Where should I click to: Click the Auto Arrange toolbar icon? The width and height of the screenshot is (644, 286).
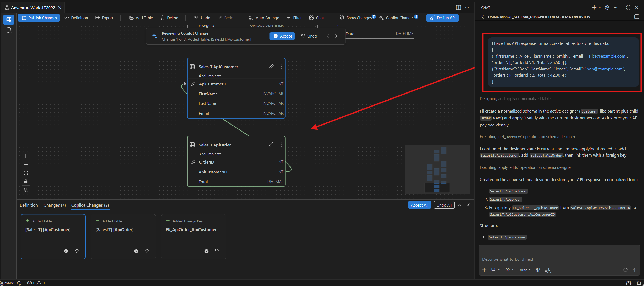pyautogui.click(x=251, y=18)
